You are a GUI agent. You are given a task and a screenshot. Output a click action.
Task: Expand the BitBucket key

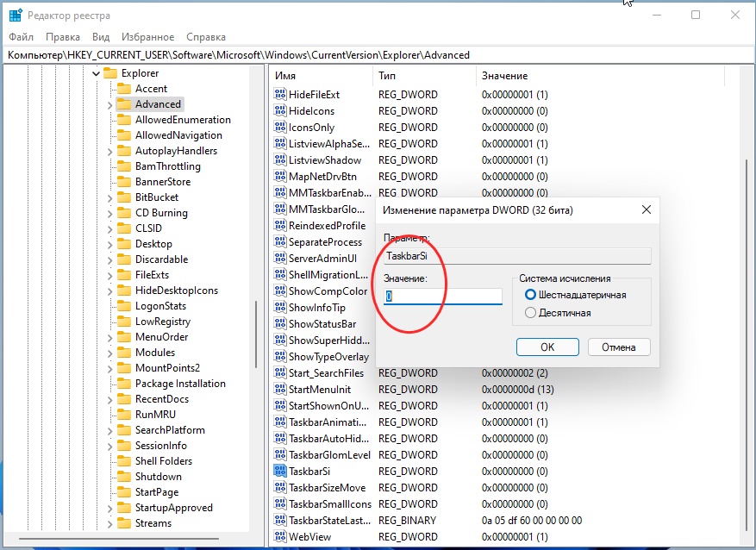point(109,198)
